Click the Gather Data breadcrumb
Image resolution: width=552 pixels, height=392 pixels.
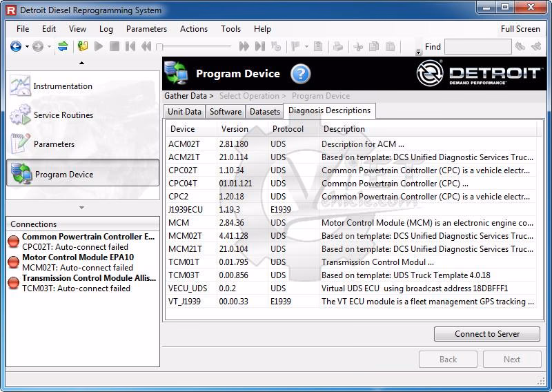186,96
